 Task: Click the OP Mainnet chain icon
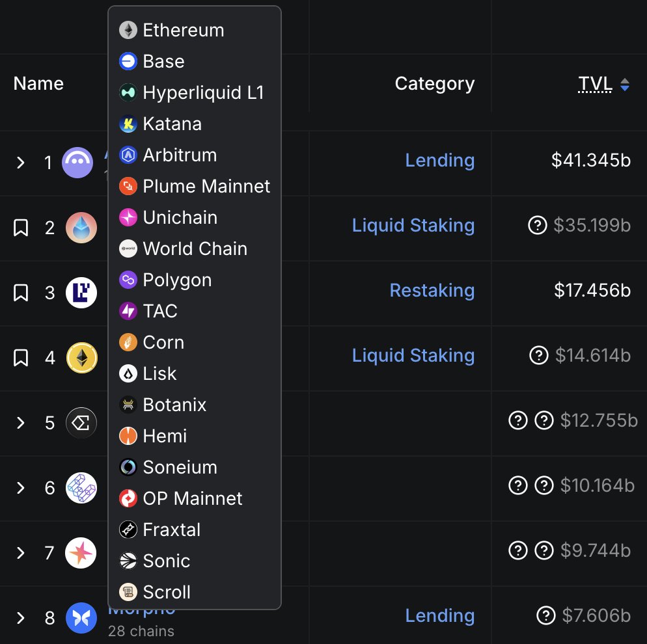pos(128,498)
